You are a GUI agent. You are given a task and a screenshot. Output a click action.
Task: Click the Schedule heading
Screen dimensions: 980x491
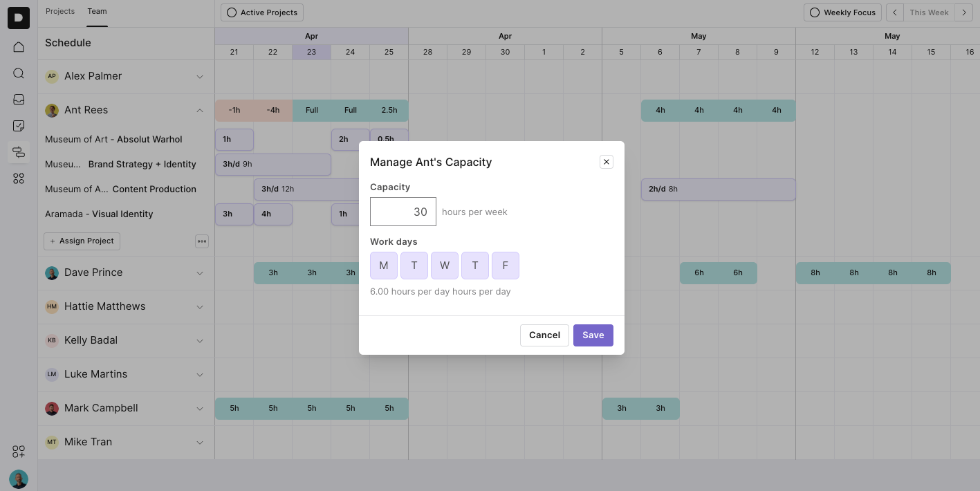click(x=68, y=43)
